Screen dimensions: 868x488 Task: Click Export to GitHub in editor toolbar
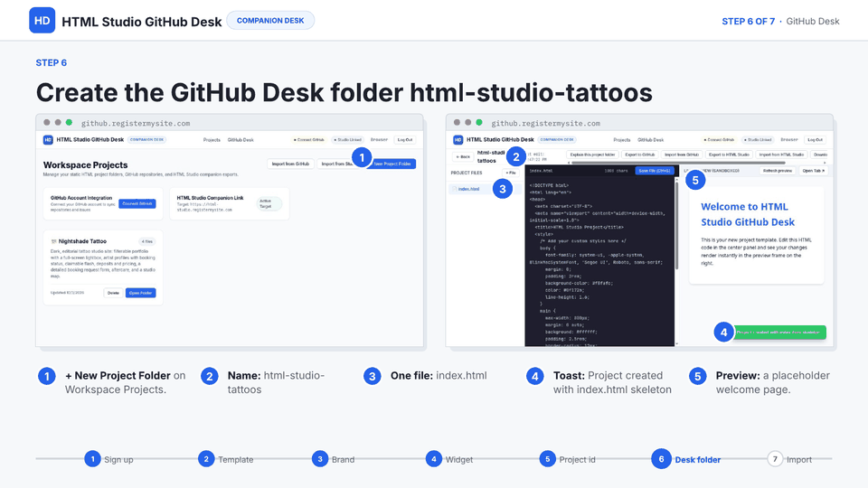640,155
